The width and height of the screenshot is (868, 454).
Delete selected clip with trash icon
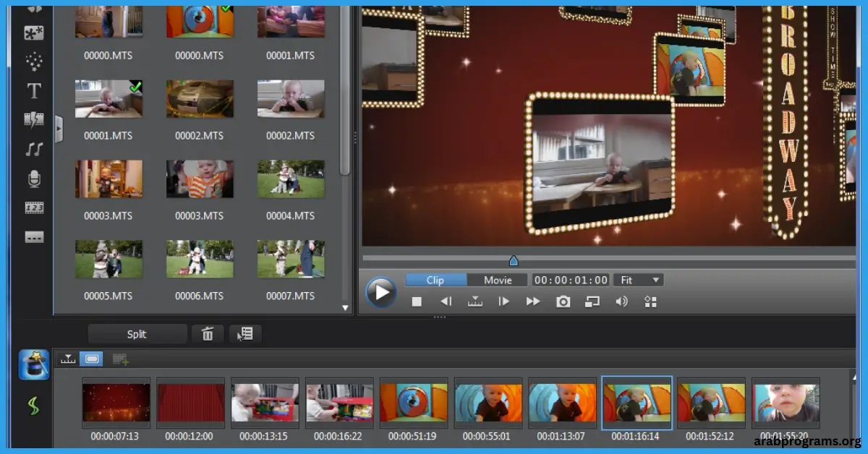point(208,334)
